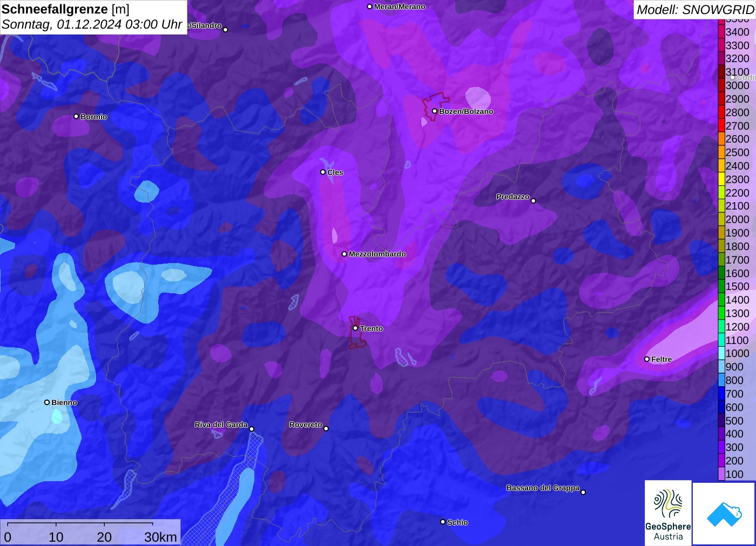This screenshot has height=546, width=756.
Task: Click the Riva del Garda label
Action: (221, 424)
